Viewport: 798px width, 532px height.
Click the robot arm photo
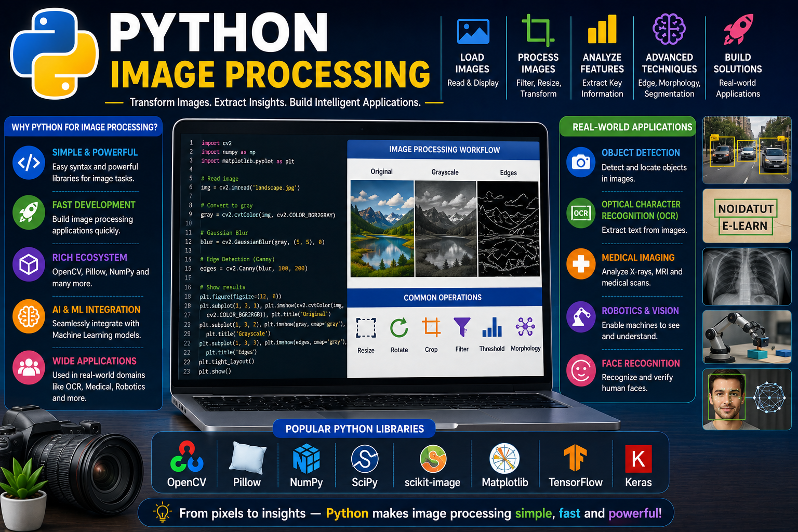point(747,337)
